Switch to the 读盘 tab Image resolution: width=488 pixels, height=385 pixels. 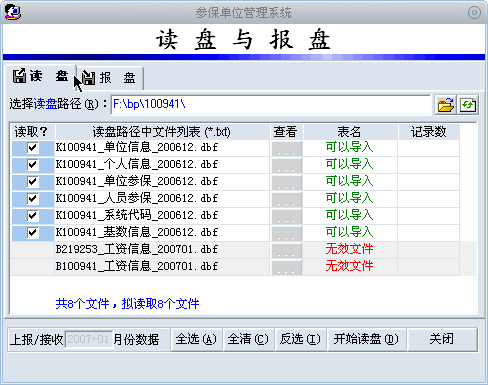[41, 76]
